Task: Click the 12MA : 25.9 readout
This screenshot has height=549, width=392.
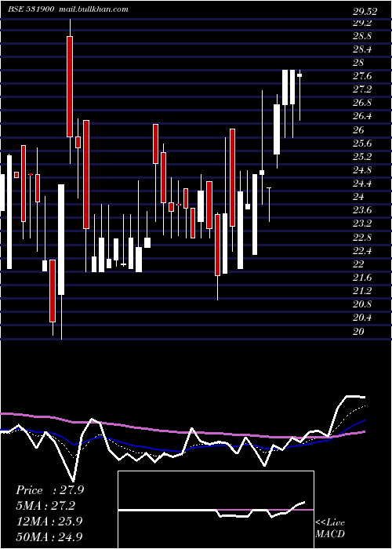Action: pyautogui.click(x=49, y=522)
